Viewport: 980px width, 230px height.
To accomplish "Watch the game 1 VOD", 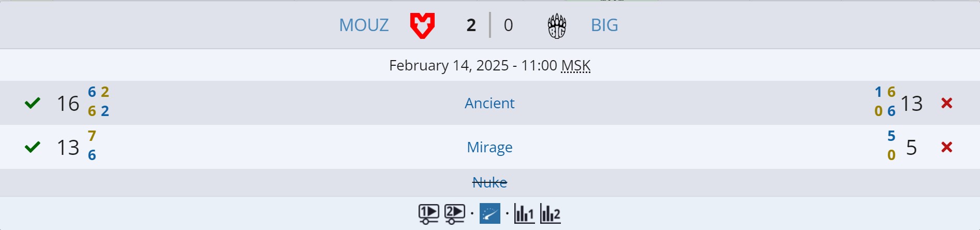I will click(428, 213).
